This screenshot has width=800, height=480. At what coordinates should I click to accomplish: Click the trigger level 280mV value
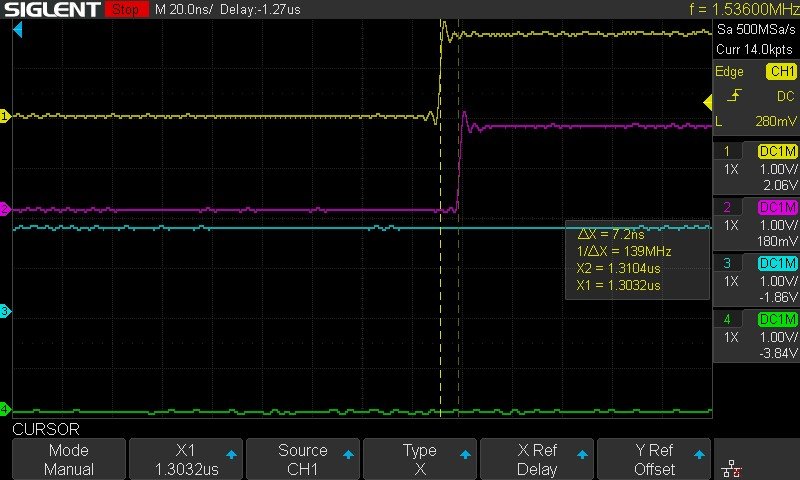pos(776,121)
